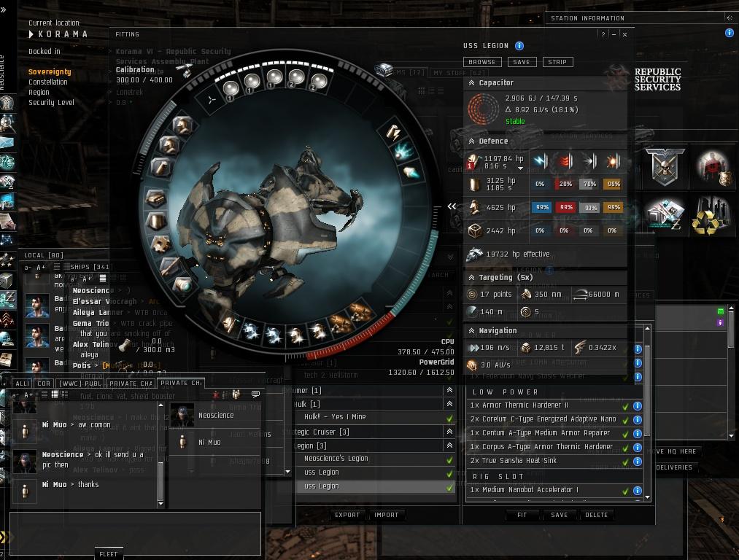
Task: Show info for Corelum C-Type Energized Adaptive Nano
Action: (637, 420)
